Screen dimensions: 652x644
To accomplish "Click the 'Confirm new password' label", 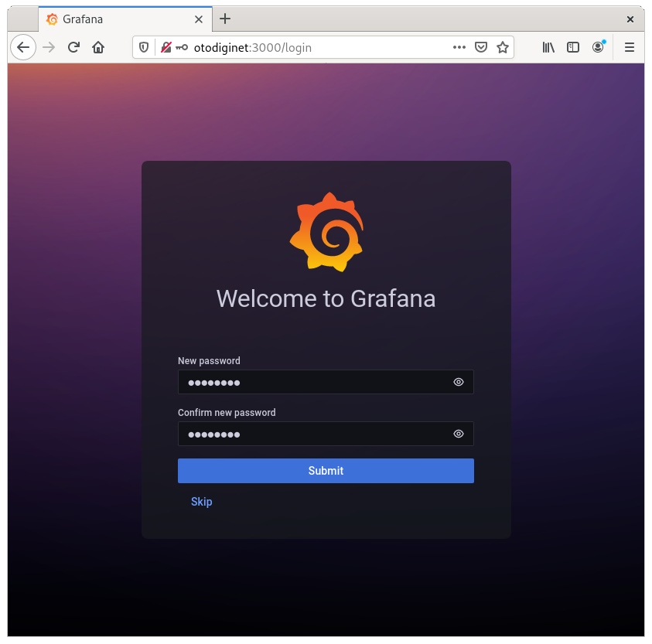I will click(x=227, y=413).
